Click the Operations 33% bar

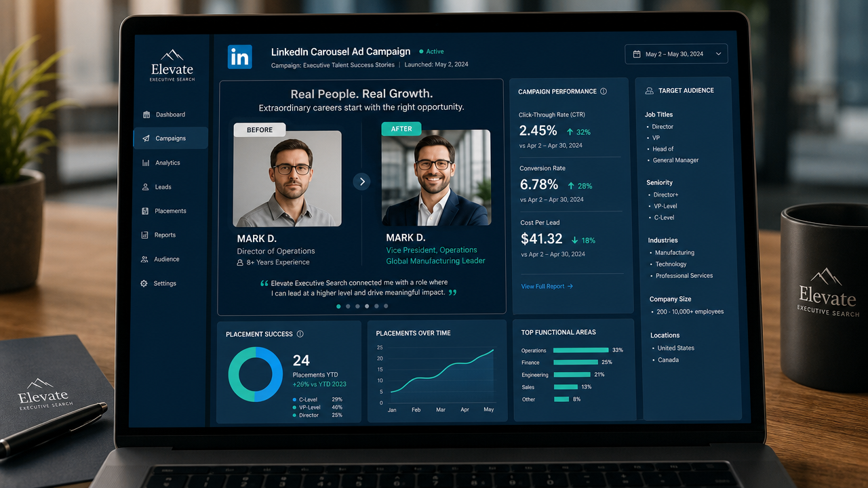click(x=581, y=350)
